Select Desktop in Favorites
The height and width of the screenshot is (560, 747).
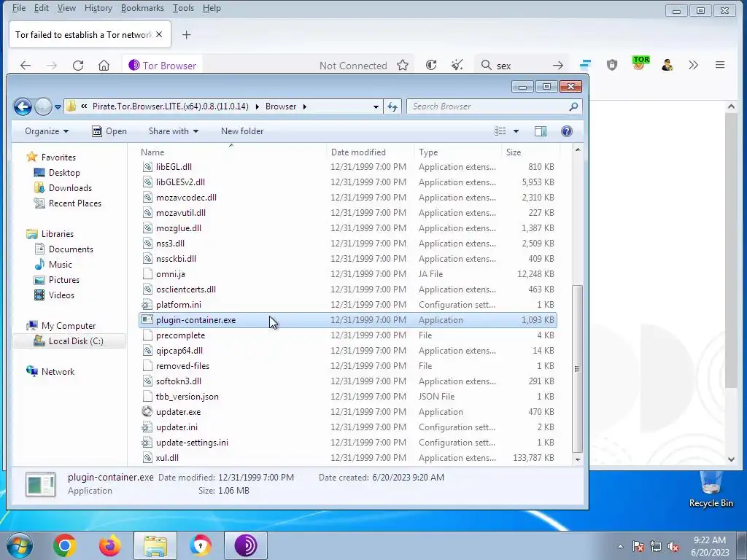(x=64, y=173)
